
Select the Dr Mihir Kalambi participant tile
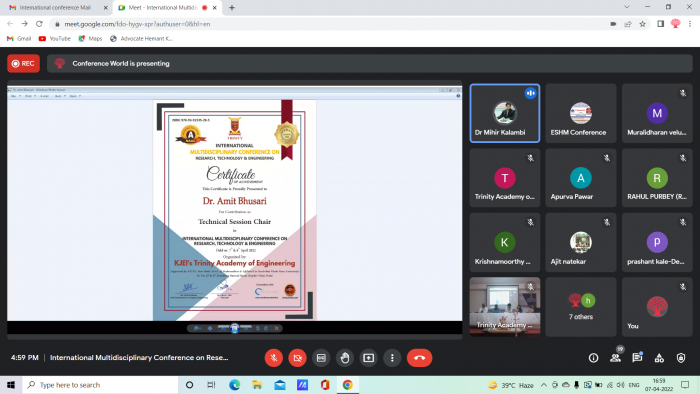click(x=504, y=113)
